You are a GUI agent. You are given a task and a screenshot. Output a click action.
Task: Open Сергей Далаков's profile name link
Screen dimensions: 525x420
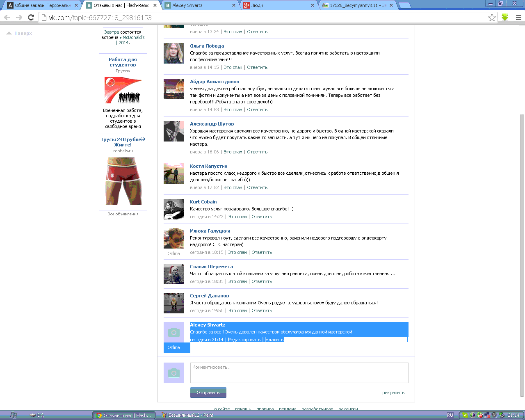[209, 296]
